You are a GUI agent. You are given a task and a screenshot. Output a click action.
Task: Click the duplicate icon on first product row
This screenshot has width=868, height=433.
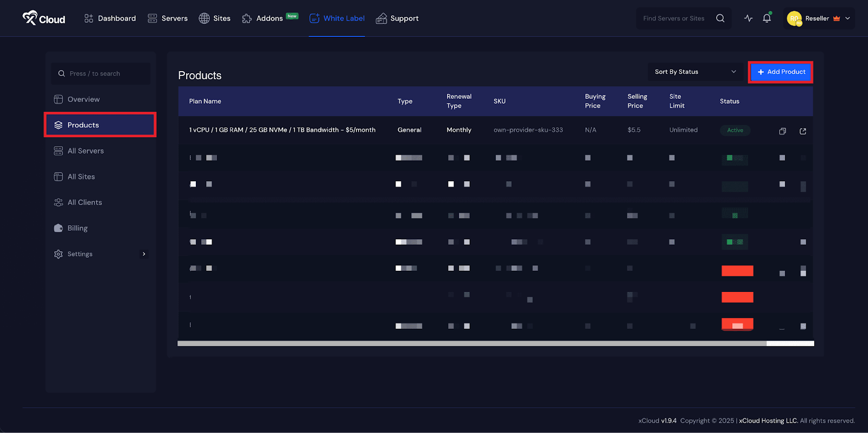pos(782,131)
